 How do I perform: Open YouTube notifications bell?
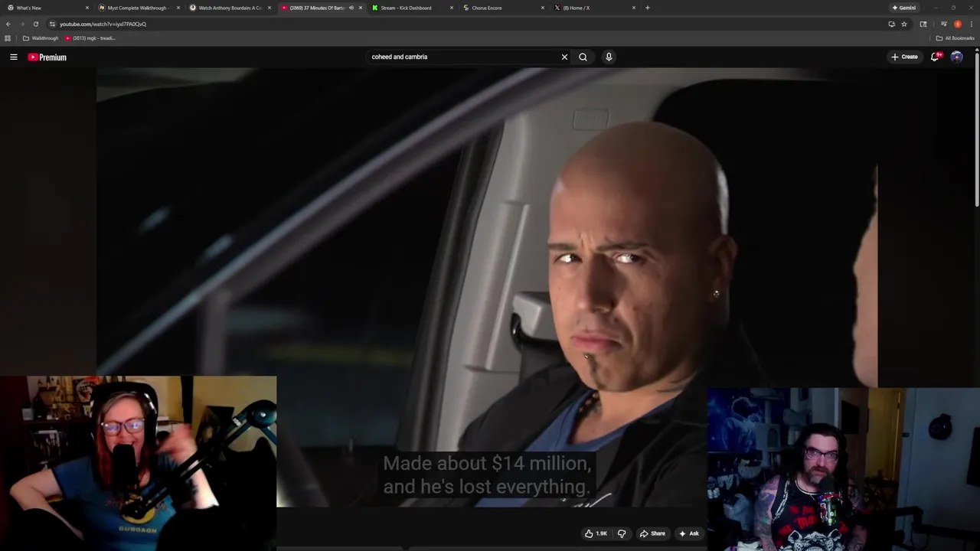pos(935,57)
